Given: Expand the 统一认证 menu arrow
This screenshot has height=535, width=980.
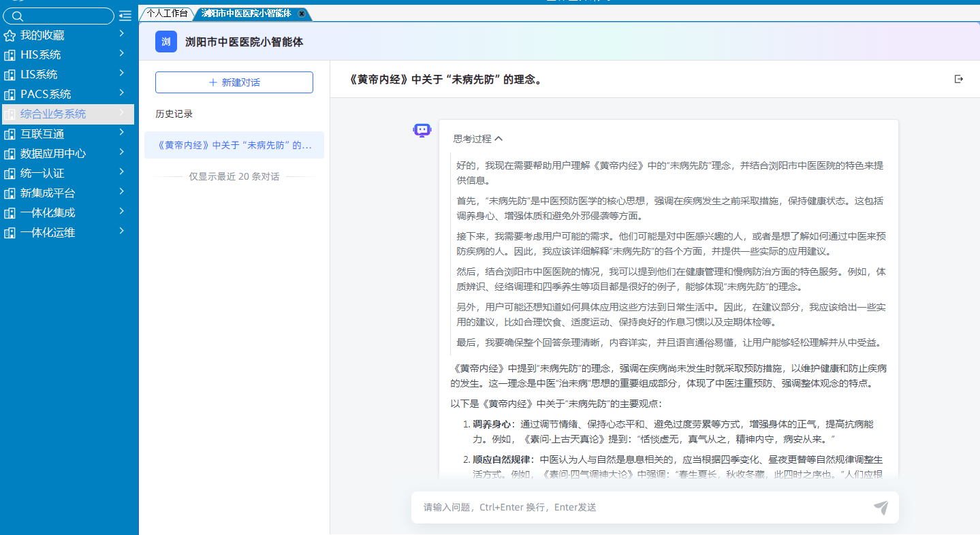Looking at the screenshot, I should (121, 172).
